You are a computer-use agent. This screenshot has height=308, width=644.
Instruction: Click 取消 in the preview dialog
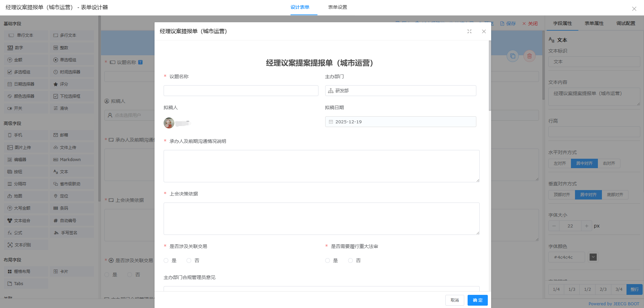point(455,300)
